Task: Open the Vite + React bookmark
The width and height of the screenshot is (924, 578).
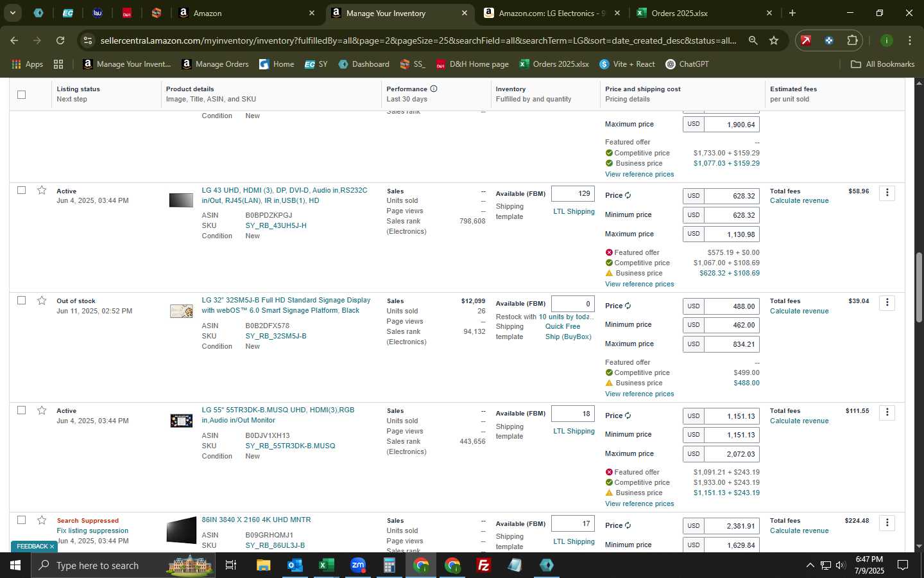Action: pyautogui.click(x=627, y=64)
